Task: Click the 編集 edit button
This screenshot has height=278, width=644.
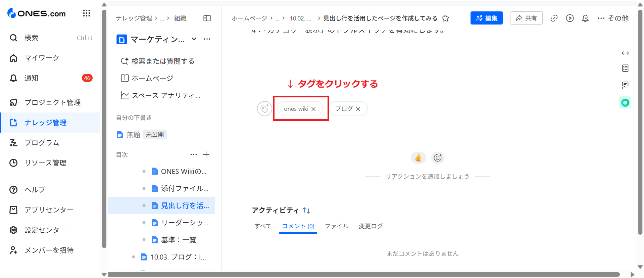Action: pos(487,18)
